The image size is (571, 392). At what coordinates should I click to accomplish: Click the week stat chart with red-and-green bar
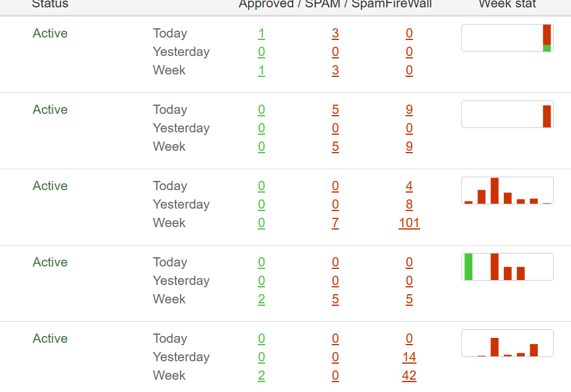(x=507, y=38)
